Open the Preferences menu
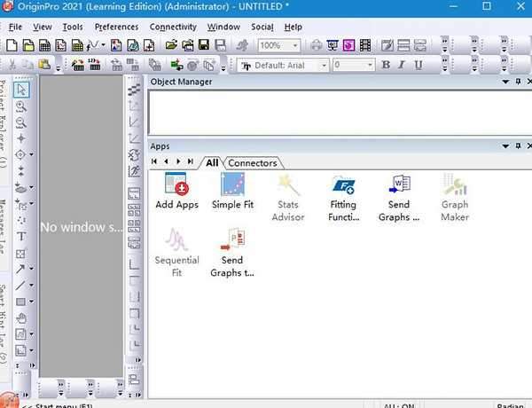 [116, 27]
